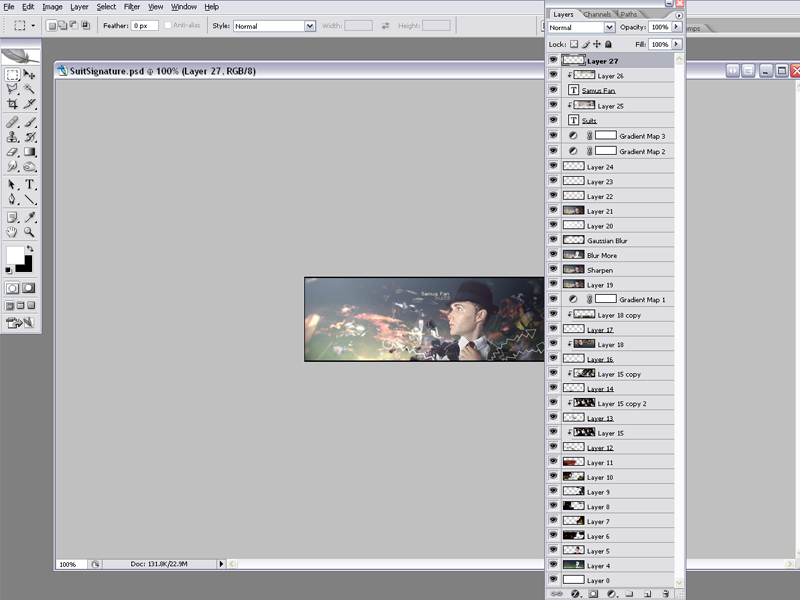Select the Path Selection tool
Screen dimensions: 800x600
pos(12,184)
